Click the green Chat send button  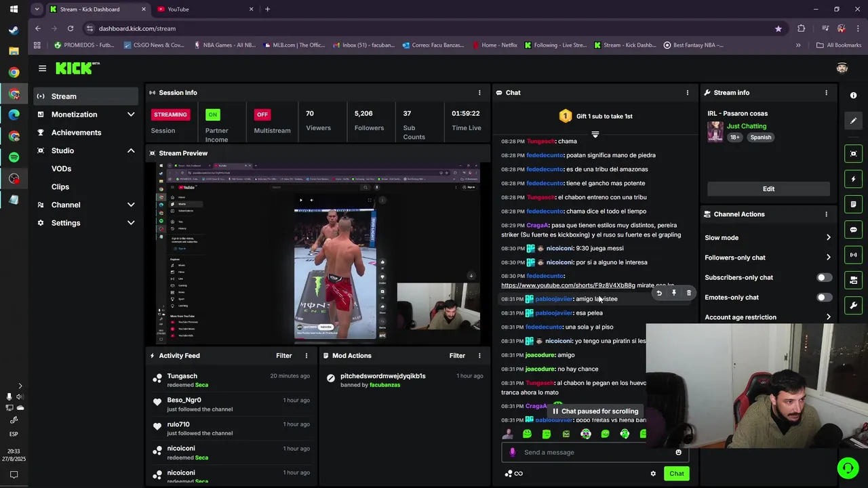677,474
